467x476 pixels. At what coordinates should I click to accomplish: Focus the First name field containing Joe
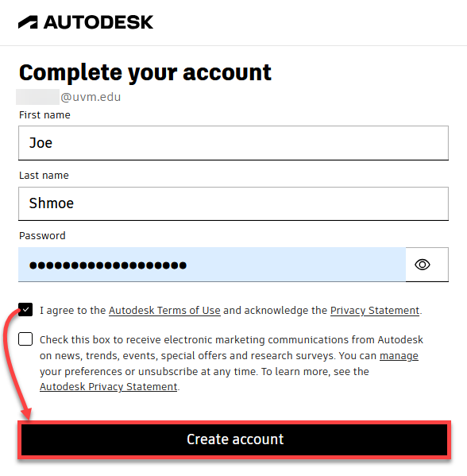(234, 143)
